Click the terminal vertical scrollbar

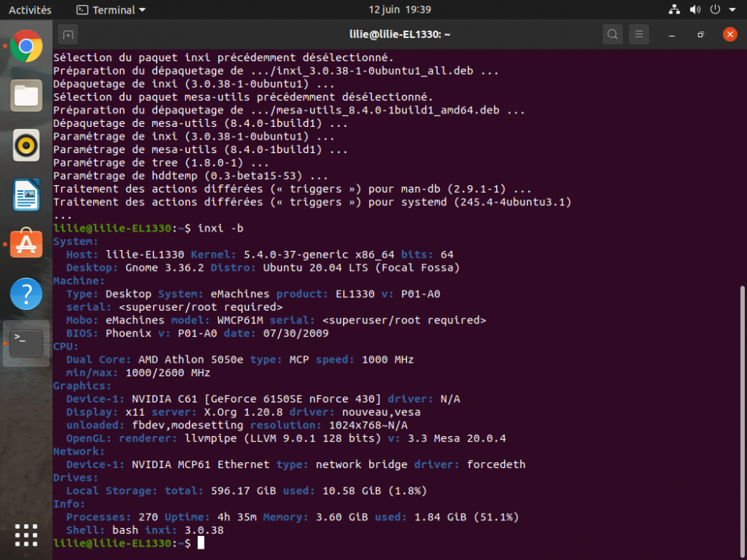coord(742,418)
